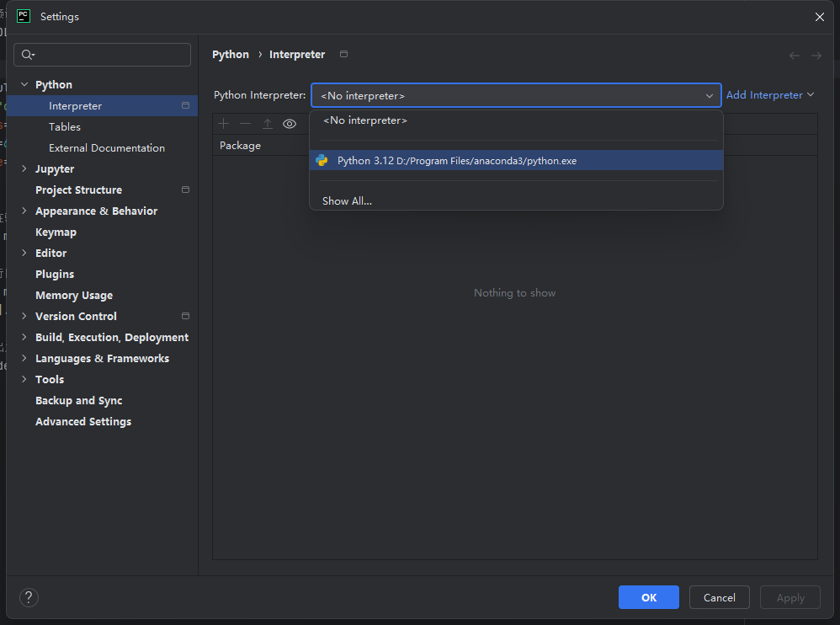Expand Build, Execution, Deployment chevron
Image resolution: width=840 pixels, height=625 pixels.
24,337
